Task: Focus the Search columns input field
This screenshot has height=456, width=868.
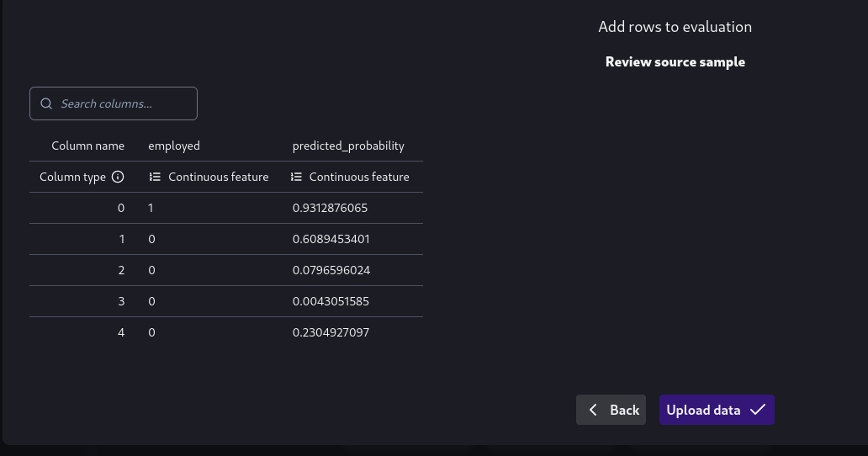Action: pos(122,103)
